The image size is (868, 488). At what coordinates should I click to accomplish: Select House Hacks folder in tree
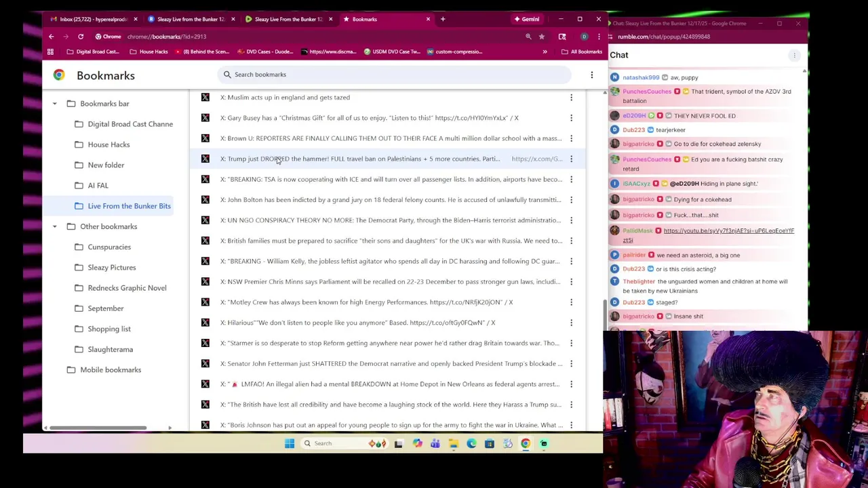(102, 144)
